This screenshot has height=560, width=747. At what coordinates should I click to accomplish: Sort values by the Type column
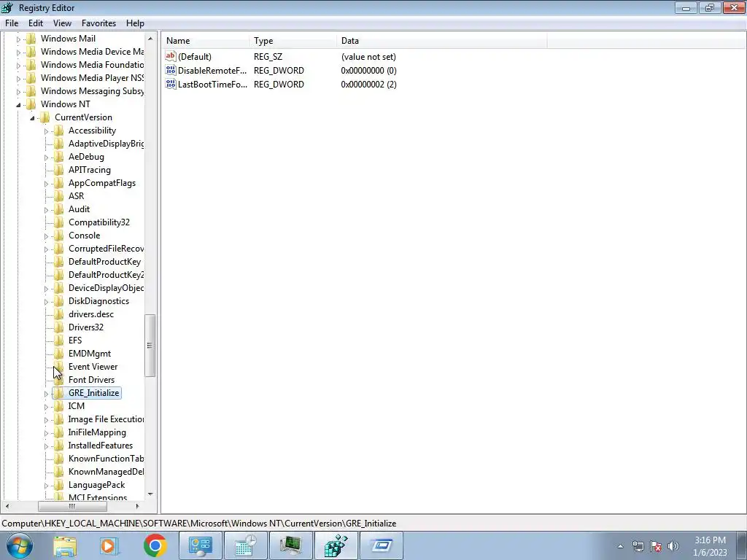tap(293, 41)
